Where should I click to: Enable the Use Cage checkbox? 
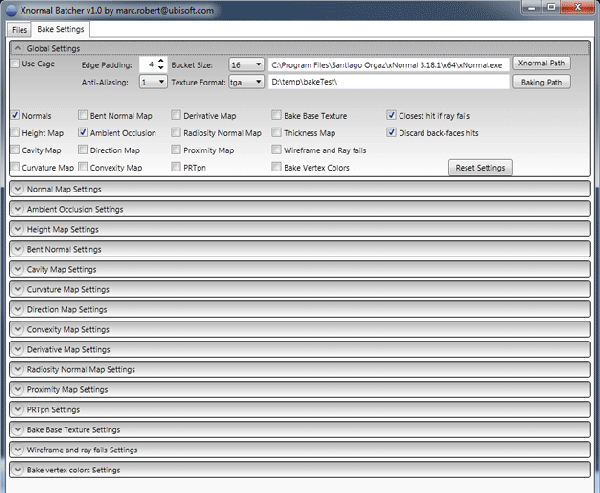15,63
